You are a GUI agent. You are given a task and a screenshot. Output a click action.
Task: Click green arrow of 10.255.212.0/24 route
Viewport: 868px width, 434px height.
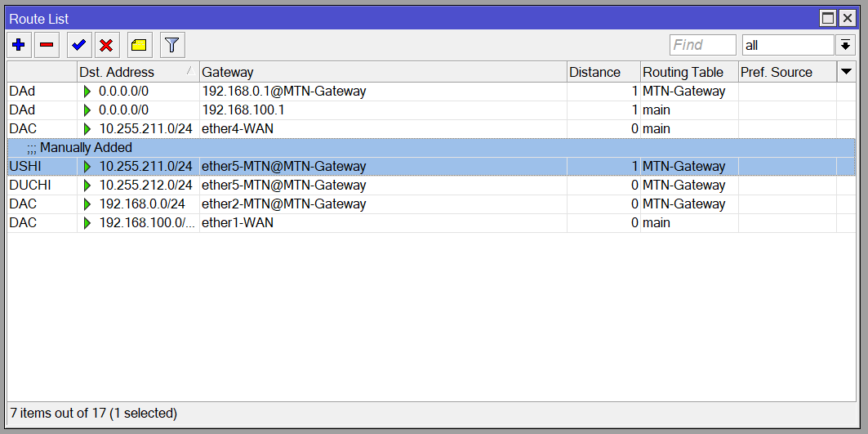coord(87,186)
